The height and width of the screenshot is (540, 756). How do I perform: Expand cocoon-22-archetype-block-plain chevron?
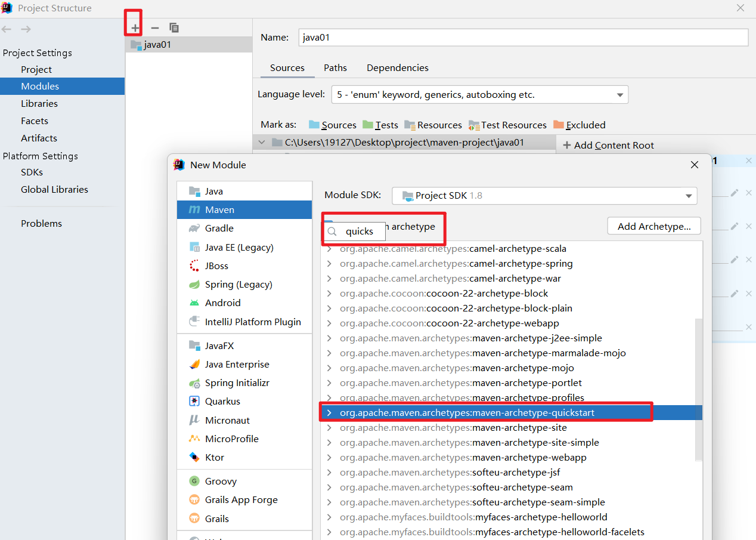pos(329,308)
